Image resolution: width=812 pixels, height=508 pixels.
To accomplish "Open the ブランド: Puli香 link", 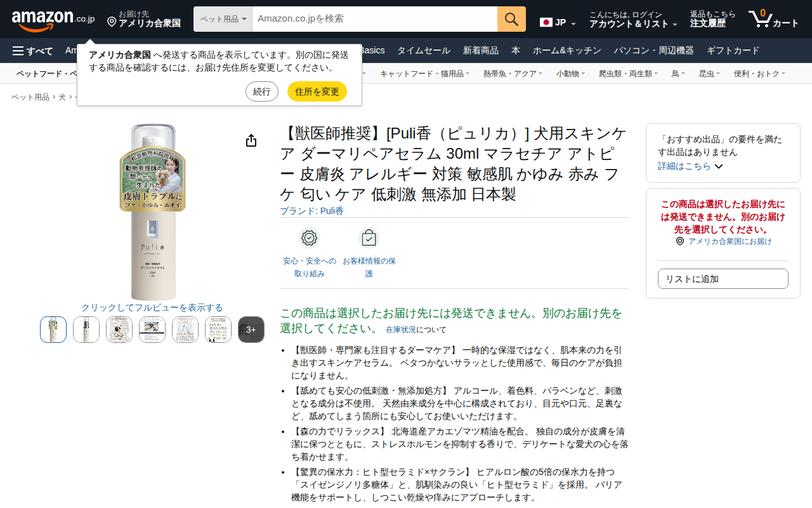I will pyautogui.click(x=312, y=211).
